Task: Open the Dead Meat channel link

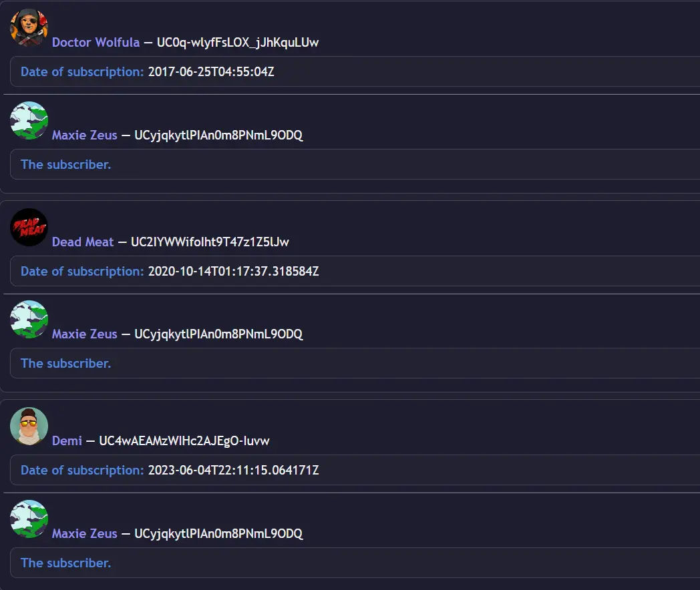Action: (x=83, y=242)
